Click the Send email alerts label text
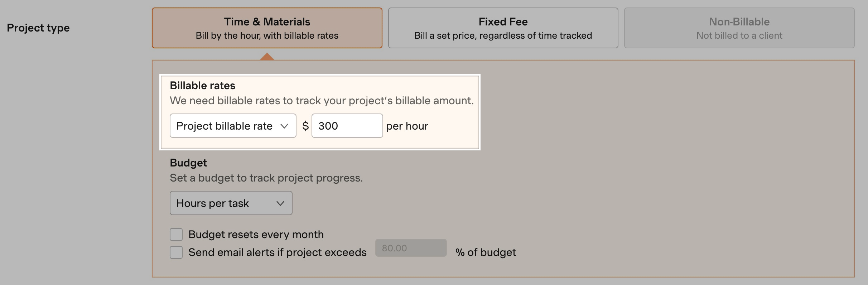 (x=278, y=252)
